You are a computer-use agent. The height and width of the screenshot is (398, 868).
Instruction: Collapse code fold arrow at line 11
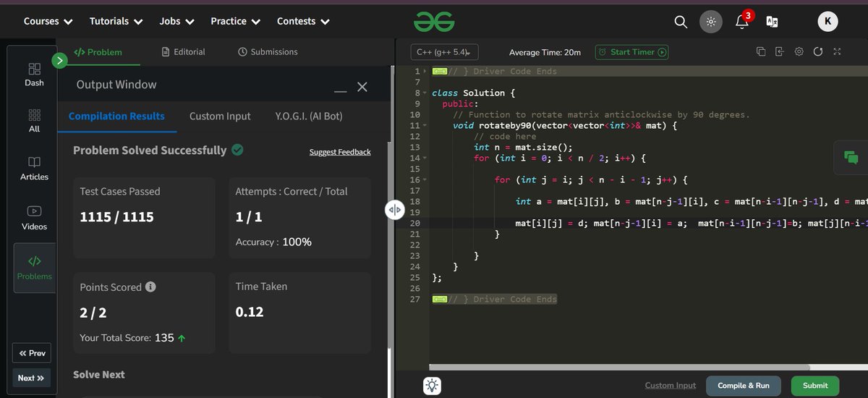425,126
